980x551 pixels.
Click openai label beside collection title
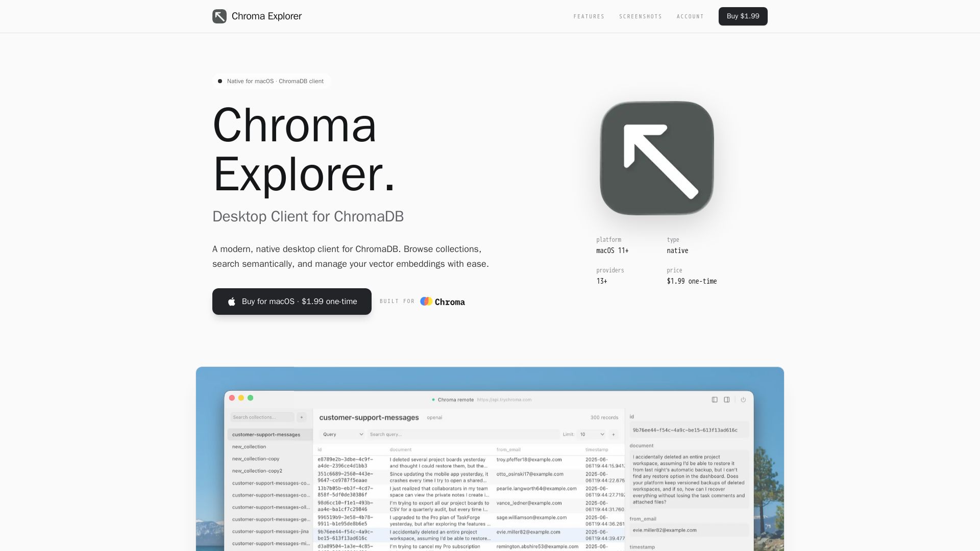click(x=434, y=418)
